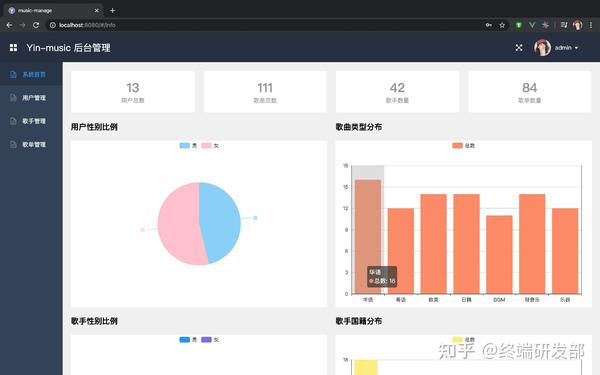Open the new tab plus button
This screenshot has width=600, height=375.
click(x=112, y=11)
